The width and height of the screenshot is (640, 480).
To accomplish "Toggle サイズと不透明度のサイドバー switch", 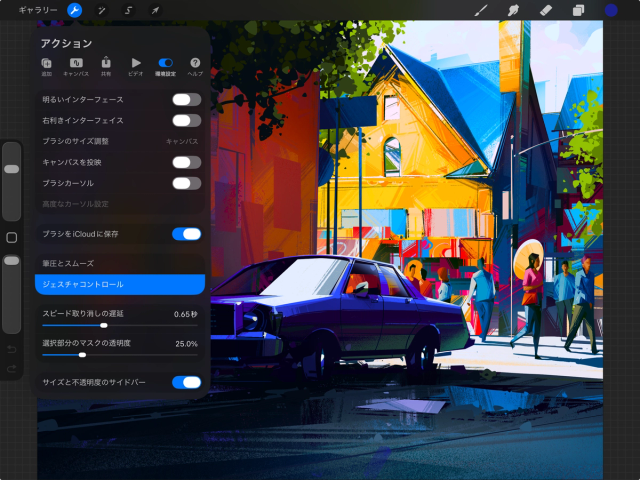I will tap(187, 382).
